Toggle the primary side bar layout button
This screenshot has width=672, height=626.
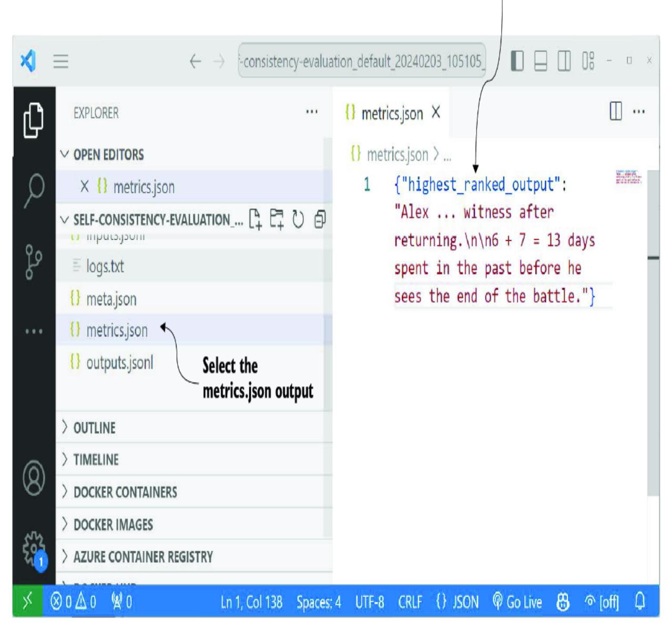pyautogui.click(x=517, y=61)
